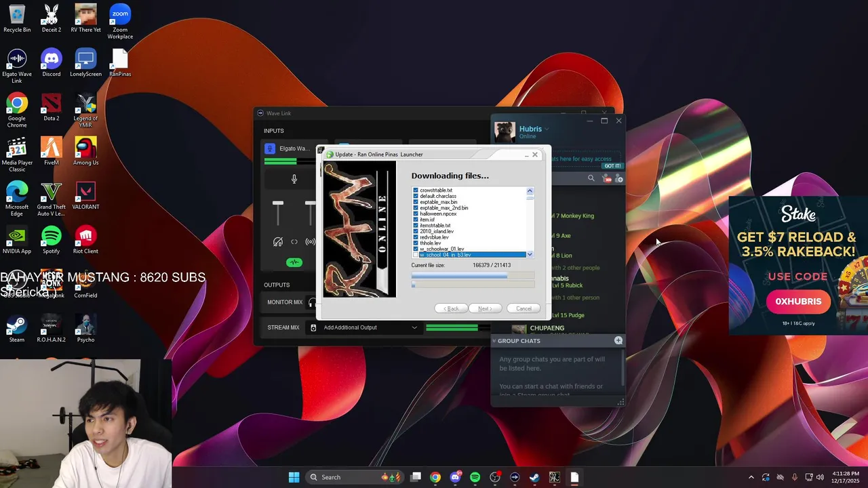
Task: Open the Zoom Workplace desktop shortcut
Action: click(x=120, y=22)
